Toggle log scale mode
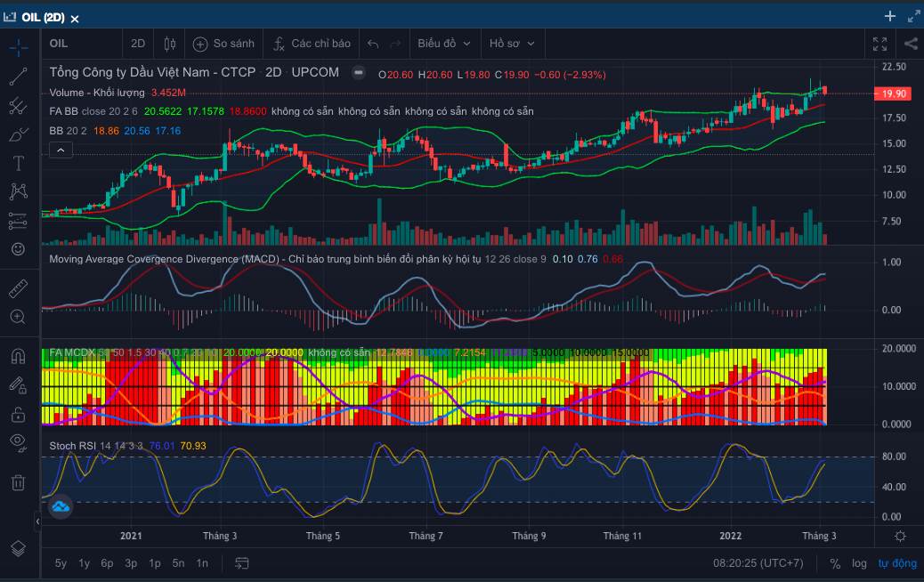This screenshot has width=924, height=582. (859, 563)
